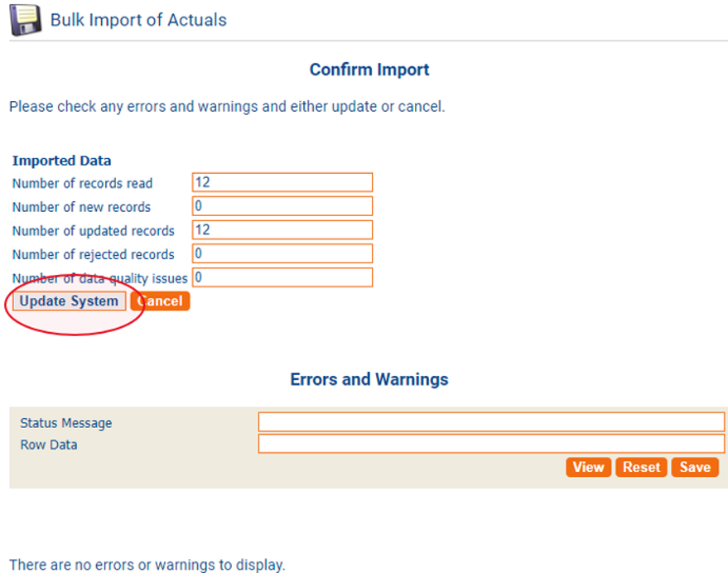The width and height of the screenshot is (728, 573).
Task: Click the no errors or warnings message
Action: (x=147, y=565)
